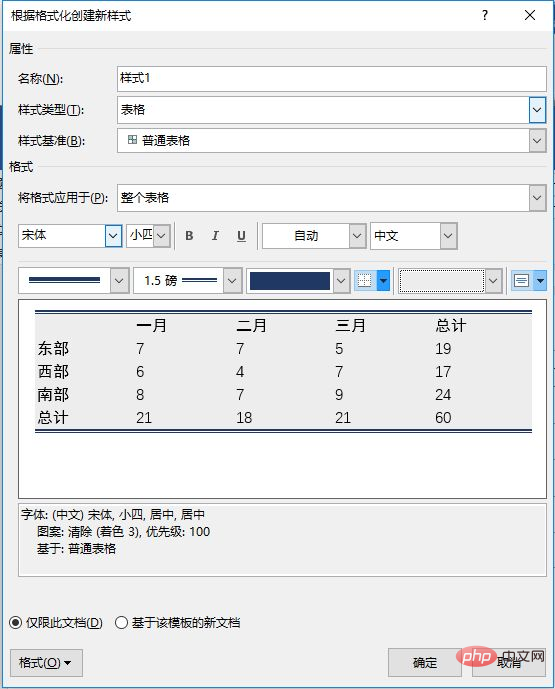Toggle Italic formatting button

[x=215, y=236]
